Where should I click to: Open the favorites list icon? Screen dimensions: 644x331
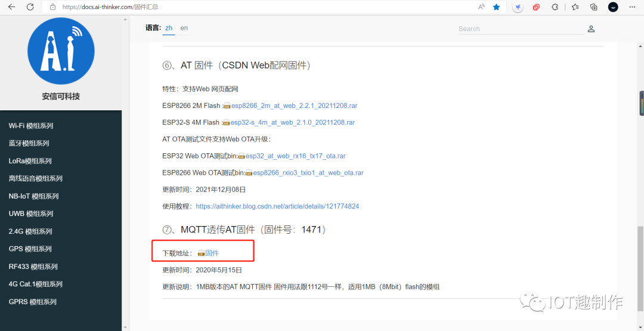(x=575, y=7)
